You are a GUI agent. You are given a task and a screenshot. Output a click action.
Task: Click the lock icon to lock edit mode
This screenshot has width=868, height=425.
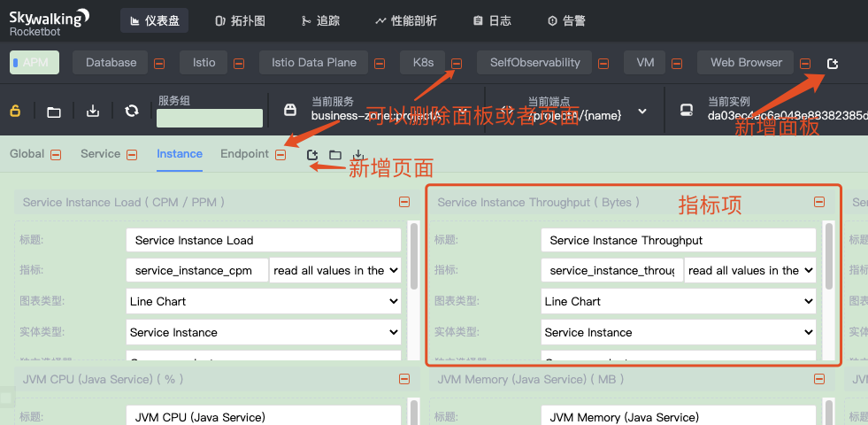click(x=15, y=111)
